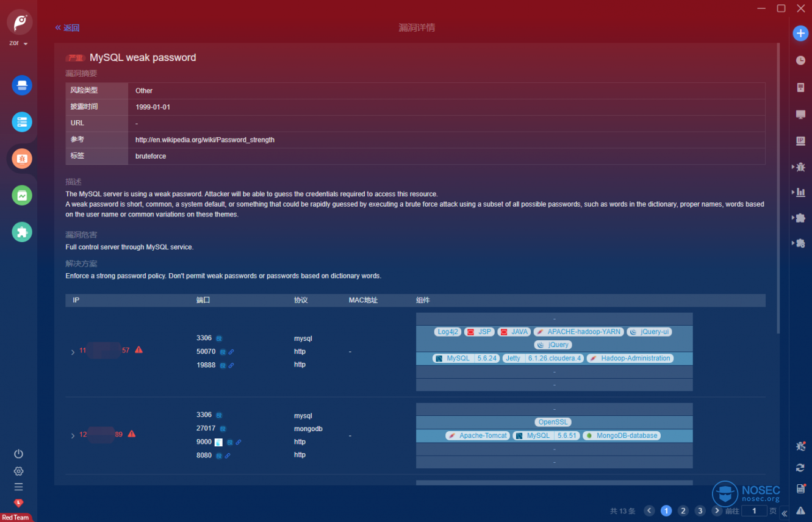Click the JAVA component tag
This screenshot has height=522, width=812.
[514, 332]
